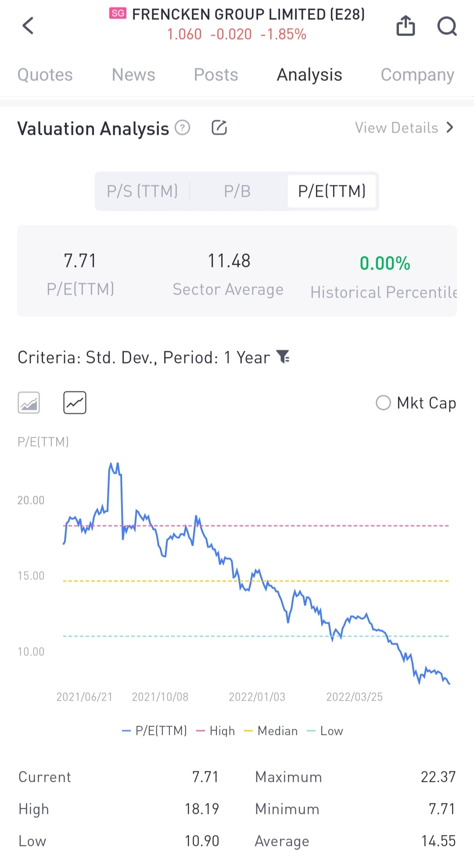The height and width of the screenshot is (868, 474).
Task: Tap the Historical Percentile 0.00% value
Action: (x=384, y=263)
